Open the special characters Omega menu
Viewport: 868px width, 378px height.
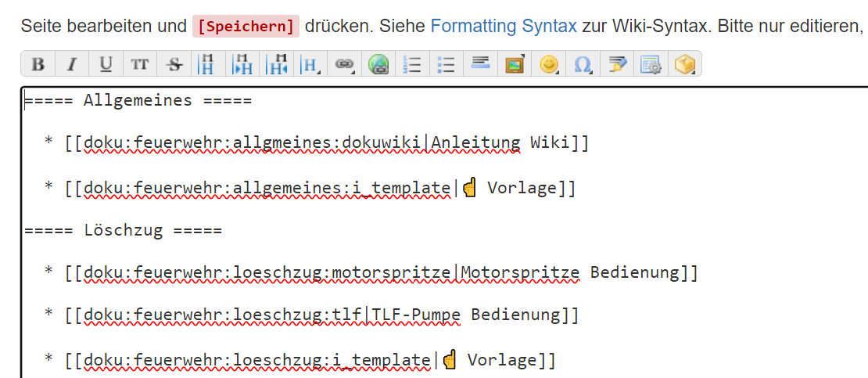click(583, 64)
